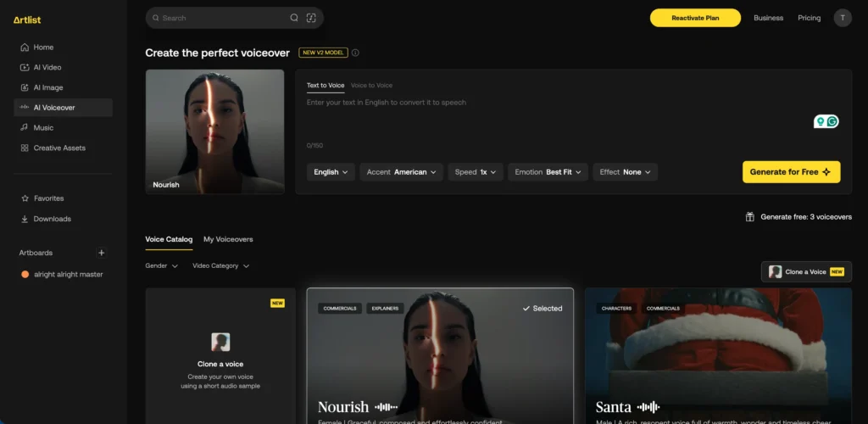Click the CHARACTERS tag on Santa card
The width and height of the screenshot is (868, 424).
pos(617,309)
